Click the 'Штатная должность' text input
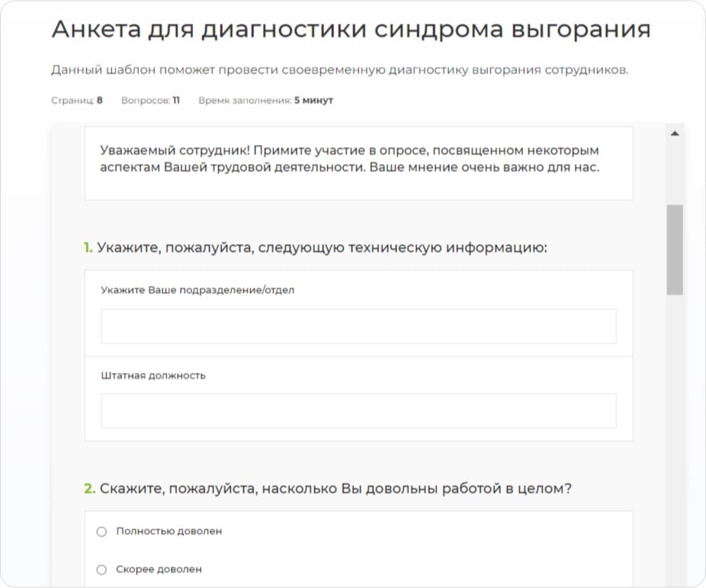Screen dimensions: 706x588 [x=358, y=410]
